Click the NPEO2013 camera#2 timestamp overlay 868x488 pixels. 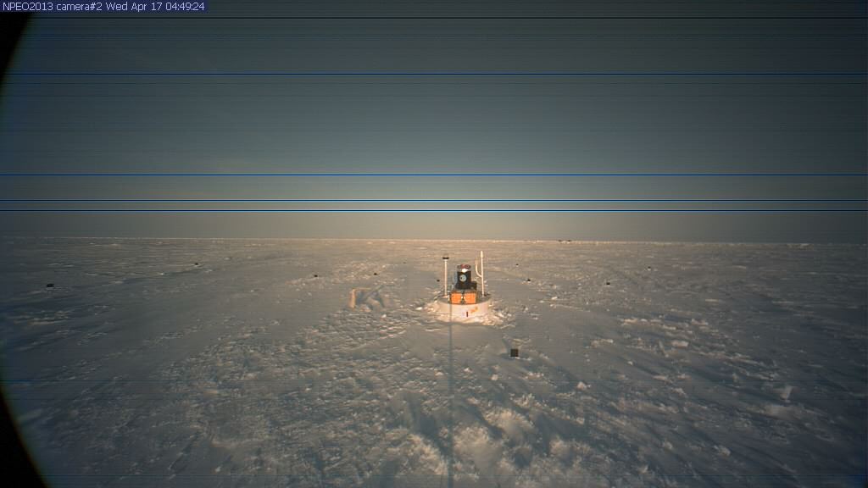tap(103, 6)
